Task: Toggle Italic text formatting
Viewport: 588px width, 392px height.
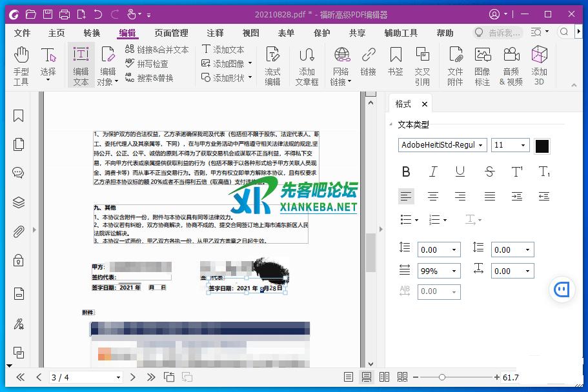Action: (x=433, y=171)
